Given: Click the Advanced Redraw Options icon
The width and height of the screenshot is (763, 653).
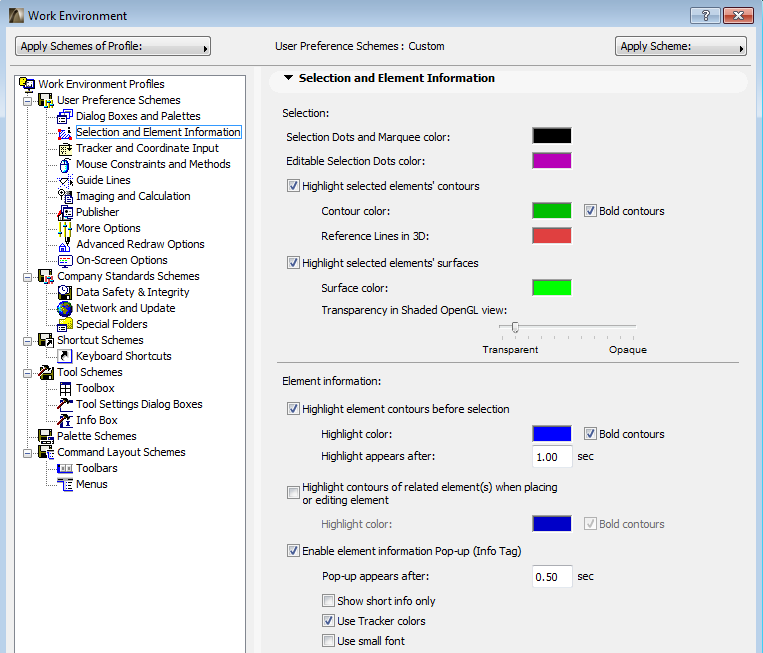Looking at the screenshot, I should pos(65,244).
